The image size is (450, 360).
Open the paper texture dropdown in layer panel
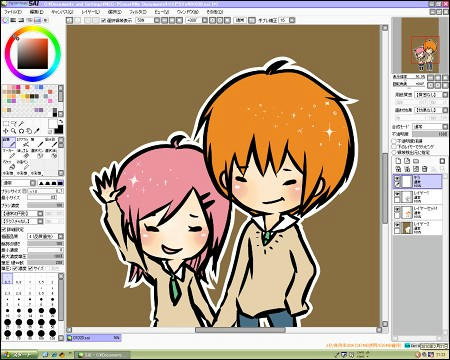tap(431, 95)
